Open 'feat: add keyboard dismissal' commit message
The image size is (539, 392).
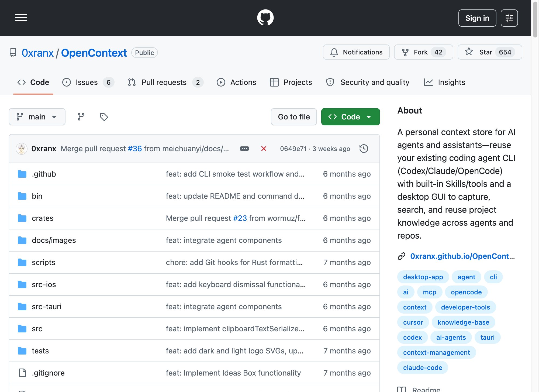236,284
